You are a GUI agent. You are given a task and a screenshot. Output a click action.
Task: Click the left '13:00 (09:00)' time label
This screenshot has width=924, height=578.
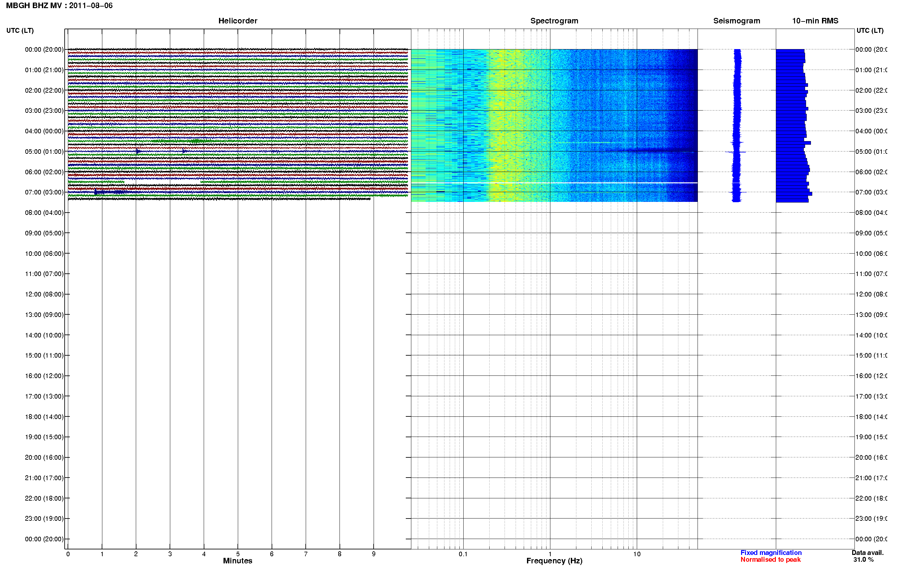pos(44,315)
